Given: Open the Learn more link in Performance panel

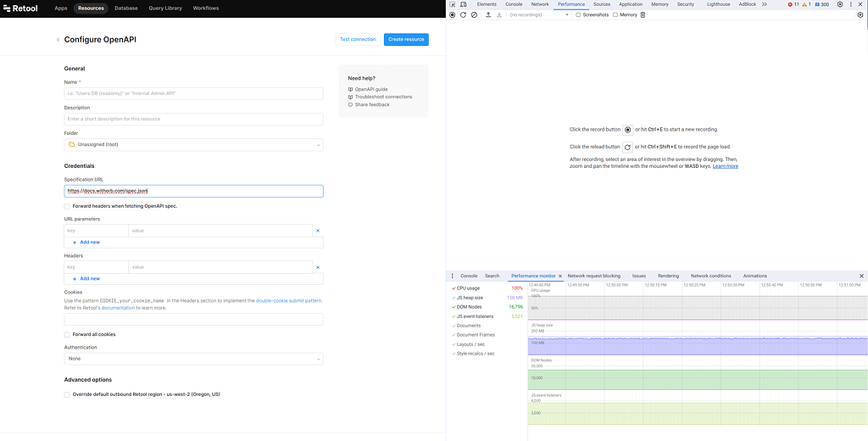Looking at the screenshot, I should pyautogui.click(x=726, y=166).
